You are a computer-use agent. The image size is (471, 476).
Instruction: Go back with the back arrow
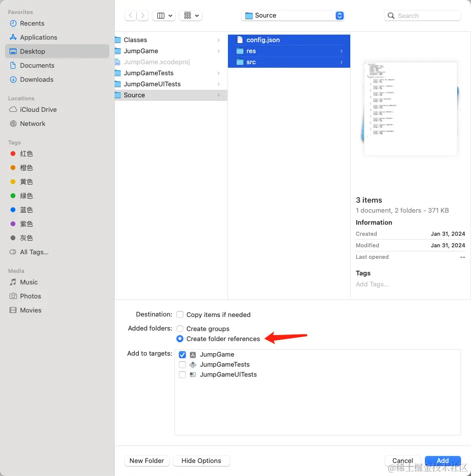pos(130,16)
